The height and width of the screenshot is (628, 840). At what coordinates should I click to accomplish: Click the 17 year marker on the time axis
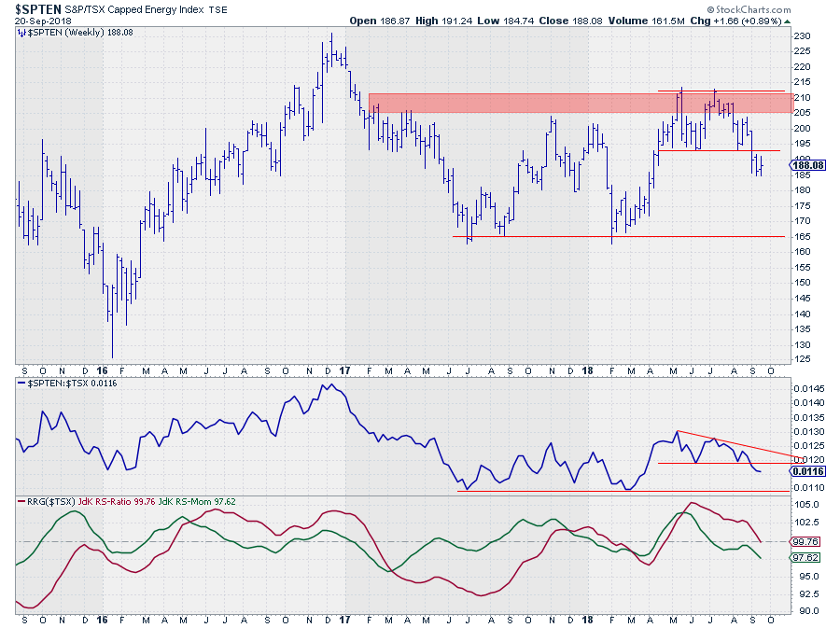click(x=344, y=370)
